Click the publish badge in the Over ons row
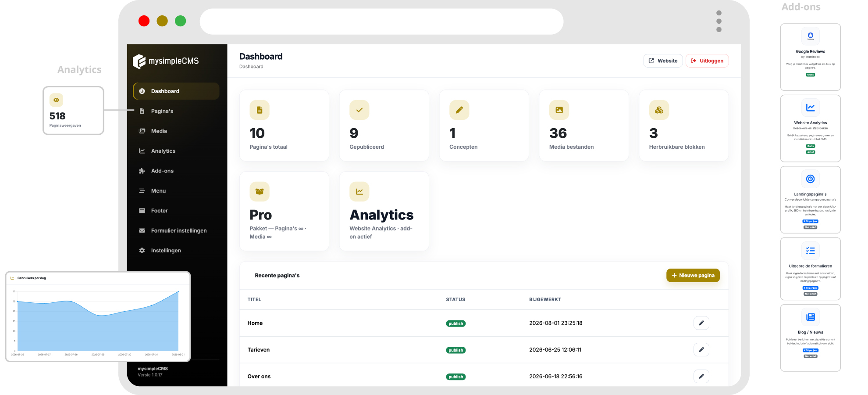868x395 pixels. [456, 377]
